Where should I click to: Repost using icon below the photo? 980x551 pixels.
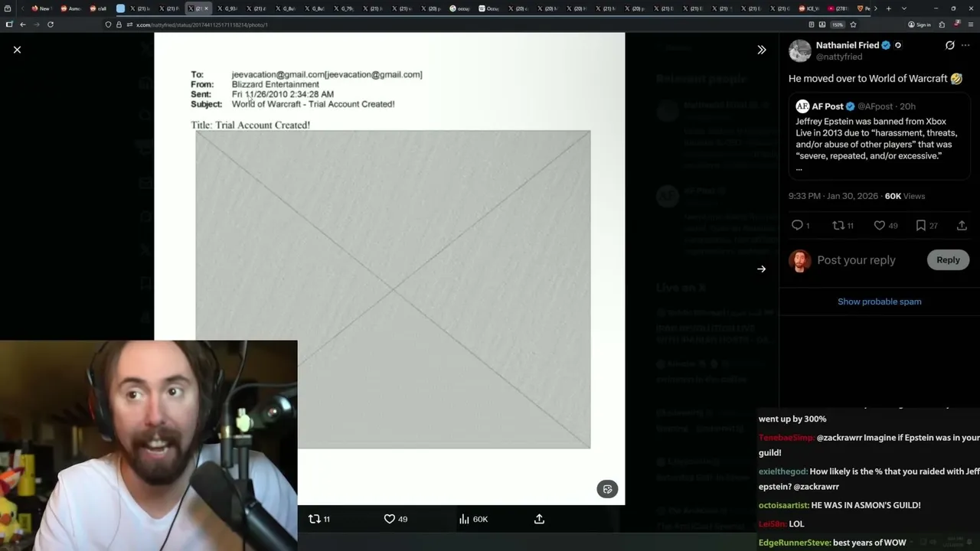pos(318,519)
